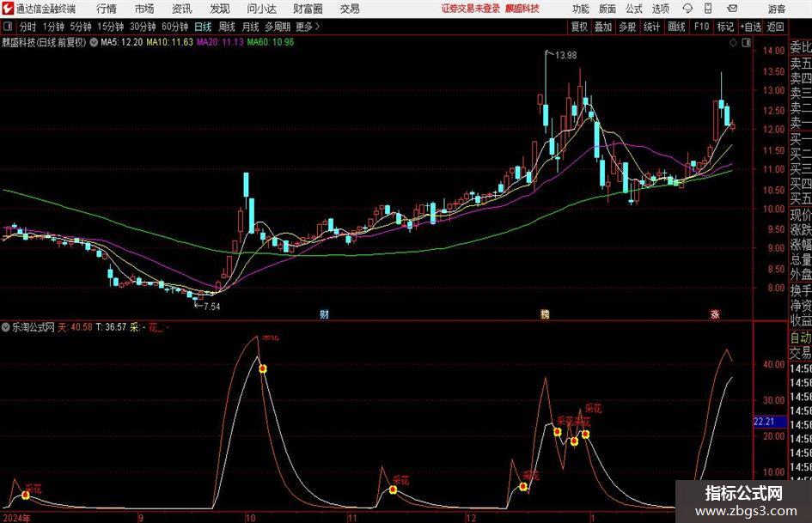Open the indicator dropdown beside 乐淘公式网
The image size is (812, 523).
(x=6, y=327)
